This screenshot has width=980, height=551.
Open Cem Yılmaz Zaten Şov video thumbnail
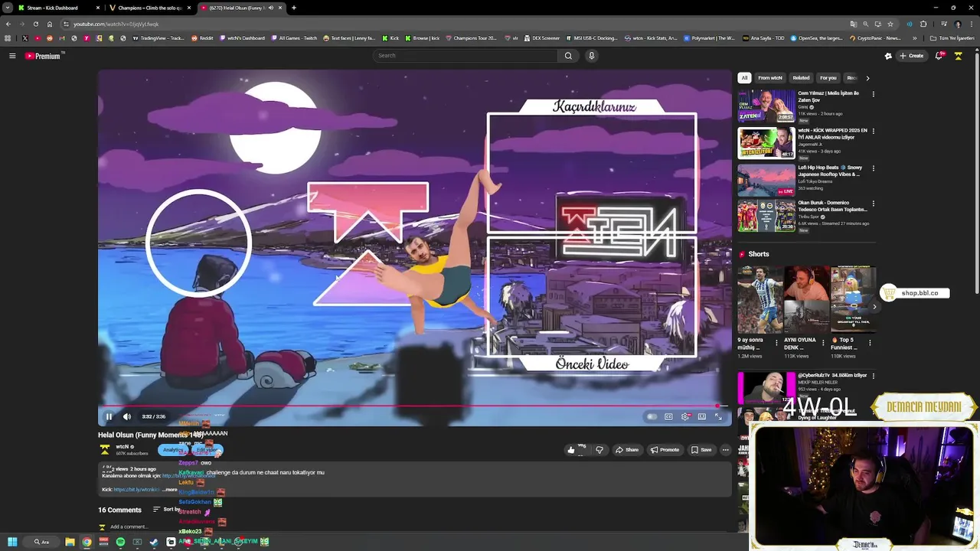click(x=766, y=106)
